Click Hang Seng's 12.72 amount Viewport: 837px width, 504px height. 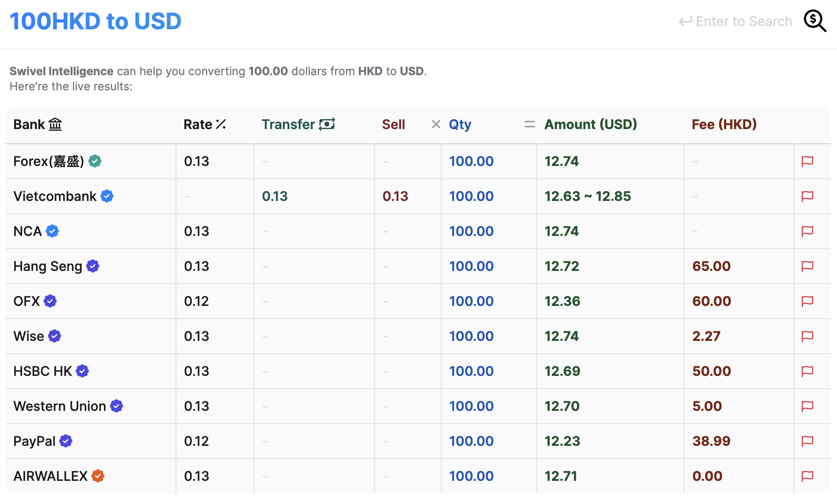562,266
